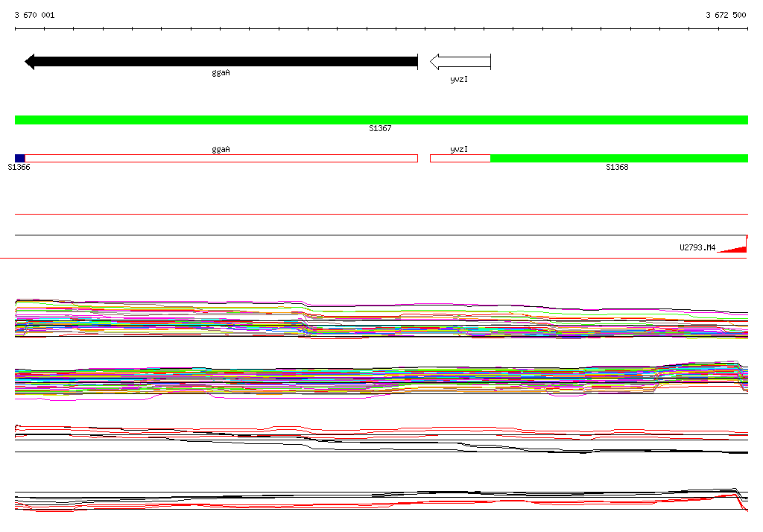Click the 3 672 500 end coordinate label
The width and height of the screenshot is (763, 532).
point(726,15)
